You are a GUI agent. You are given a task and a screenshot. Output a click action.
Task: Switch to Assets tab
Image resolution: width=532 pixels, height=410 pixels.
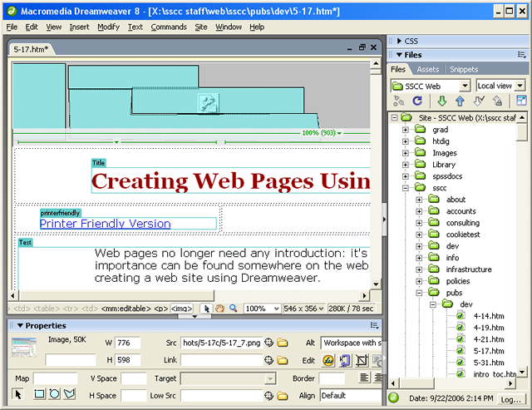click(427, 70)
